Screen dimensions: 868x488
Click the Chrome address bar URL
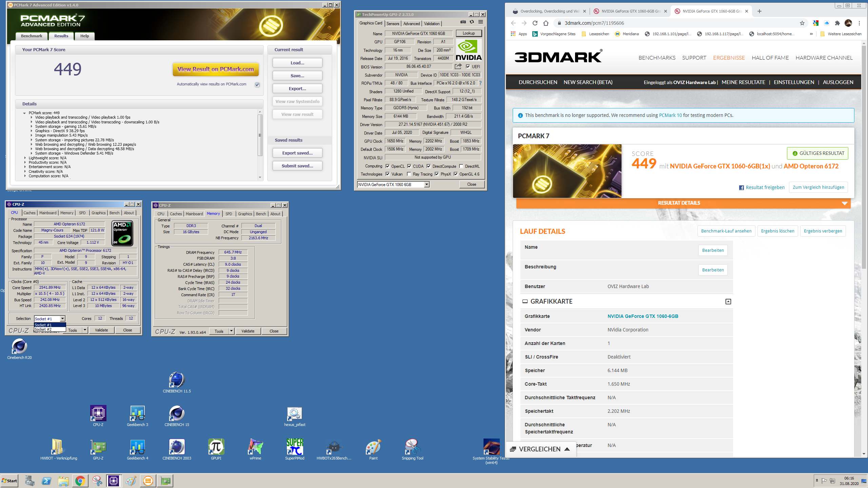click(x=594, y=23)
